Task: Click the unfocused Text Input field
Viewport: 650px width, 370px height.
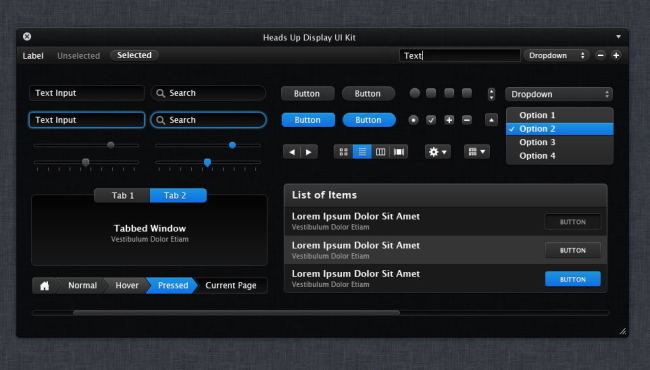Action: pyautogui.click(x=87, y=93)
